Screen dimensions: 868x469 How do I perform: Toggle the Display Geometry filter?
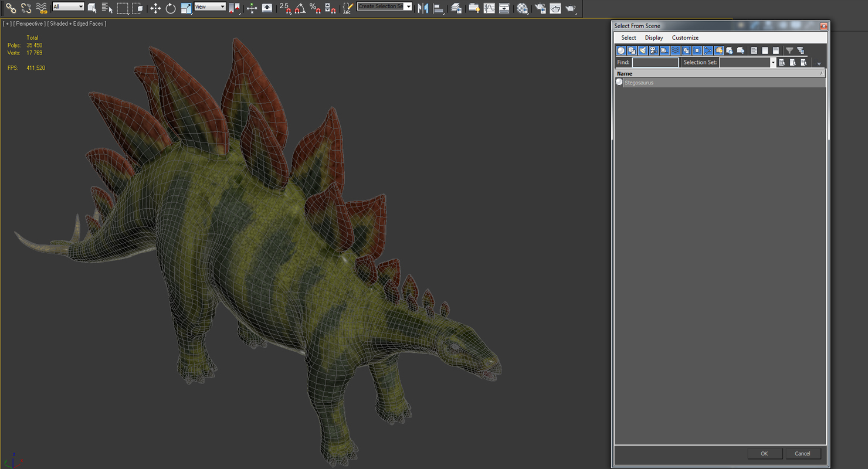(x=621, y=50)
